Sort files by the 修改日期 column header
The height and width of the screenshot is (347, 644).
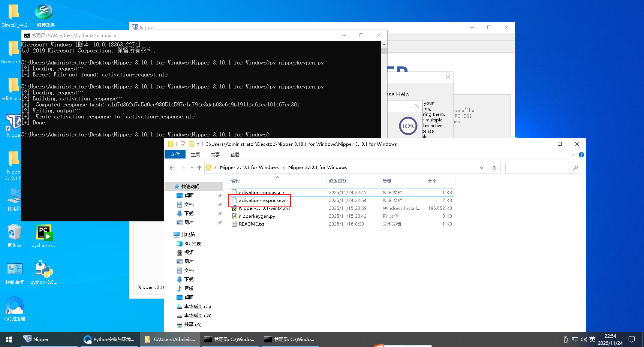pyautogui.click(x=338, y=181)
